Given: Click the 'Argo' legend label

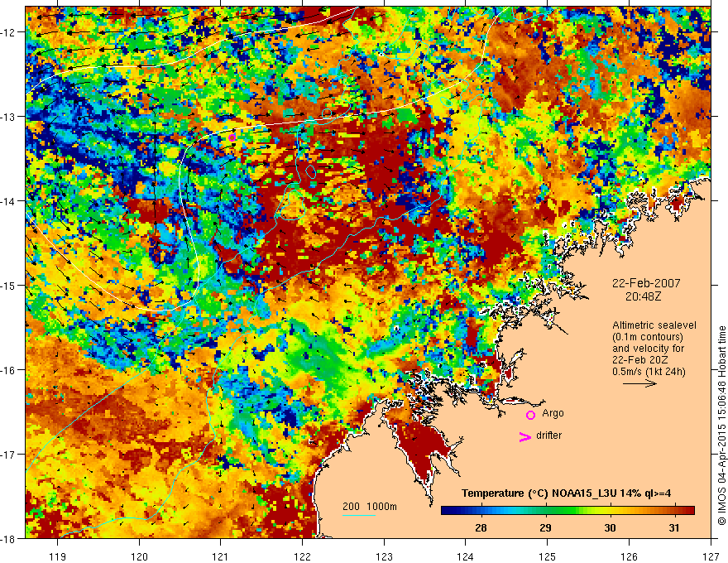Looking at the screenshot, I should point(553,413).
